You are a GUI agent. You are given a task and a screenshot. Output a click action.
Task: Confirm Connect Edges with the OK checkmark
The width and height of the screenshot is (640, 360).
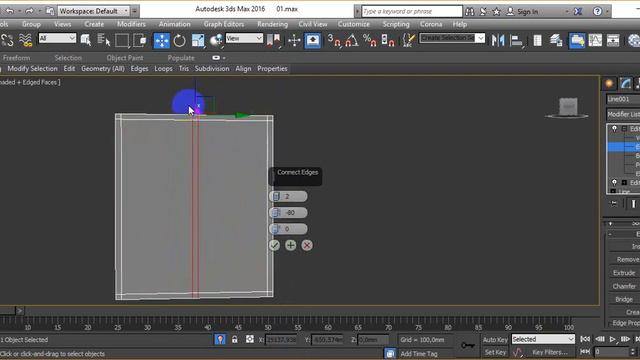click(274, 245)
